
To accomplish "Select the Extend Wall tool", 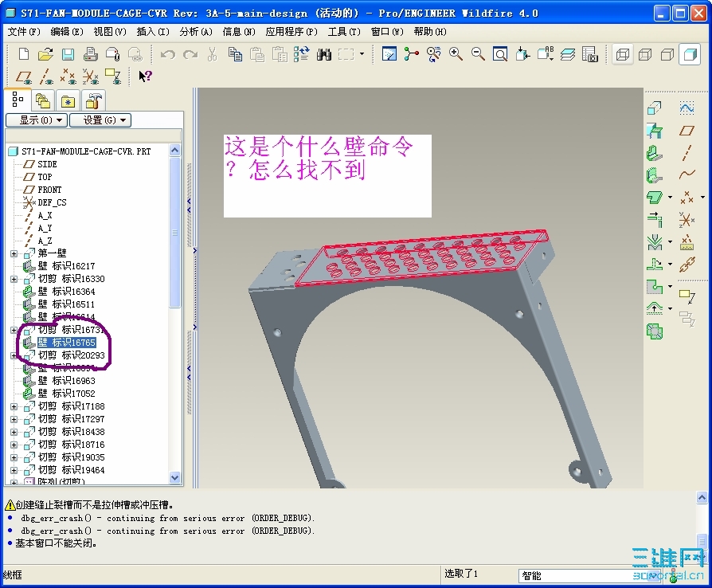I will [655, 219].
